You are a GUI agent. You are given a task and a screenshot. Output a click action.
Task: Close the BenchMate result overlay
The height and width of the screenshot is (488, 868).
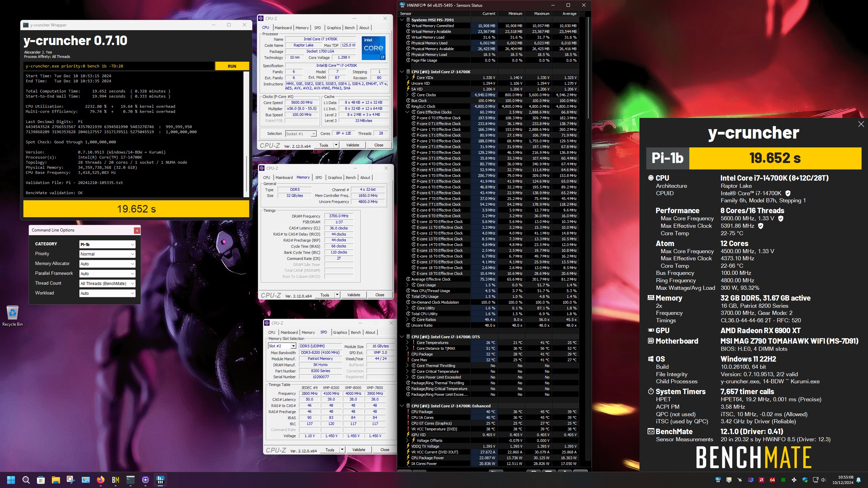tap(861, 124)
